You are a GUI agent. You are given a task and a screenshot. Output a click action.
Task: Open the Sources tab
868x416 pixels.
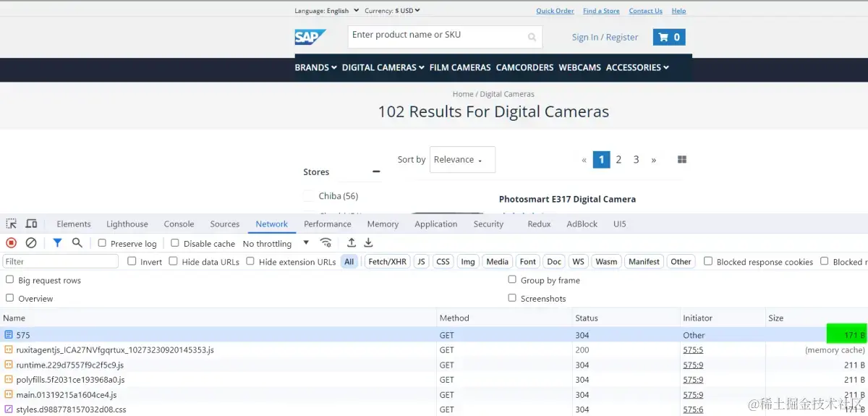click(x=225, y=224)
